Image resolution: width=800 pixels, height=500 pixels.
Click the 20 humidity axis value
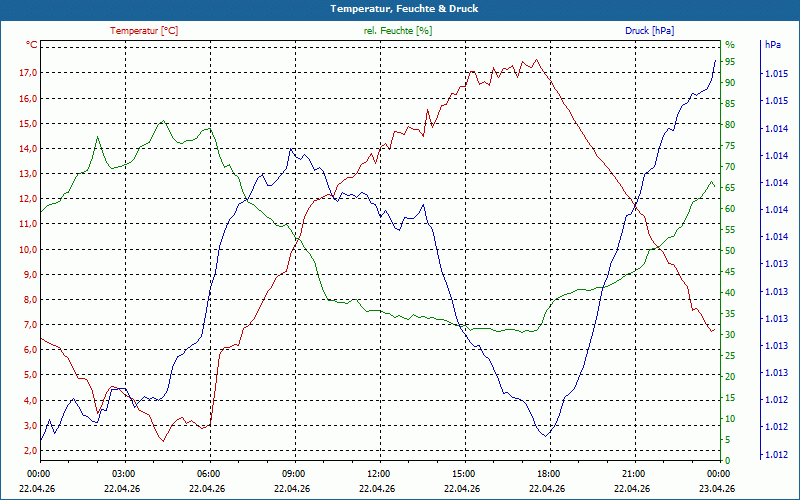(x=730, y=377)
